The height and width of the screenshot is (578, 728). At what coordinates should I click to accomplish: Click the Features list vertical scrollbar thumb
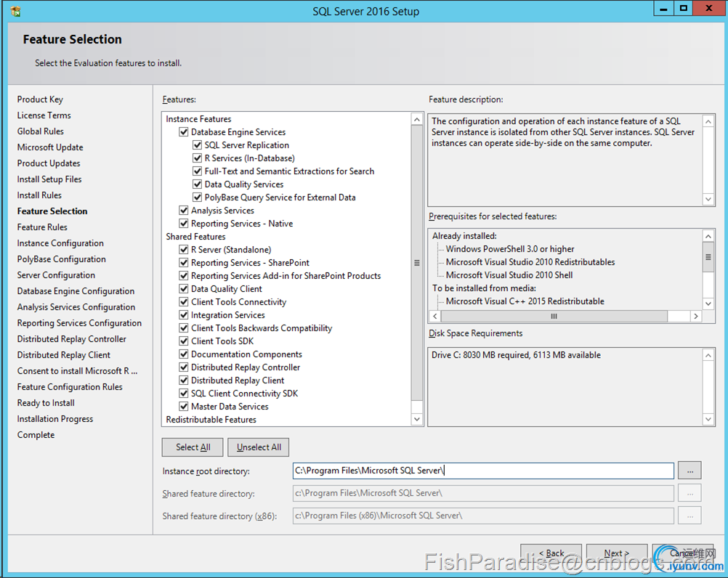pyautogui.click(x=417, y=263)
